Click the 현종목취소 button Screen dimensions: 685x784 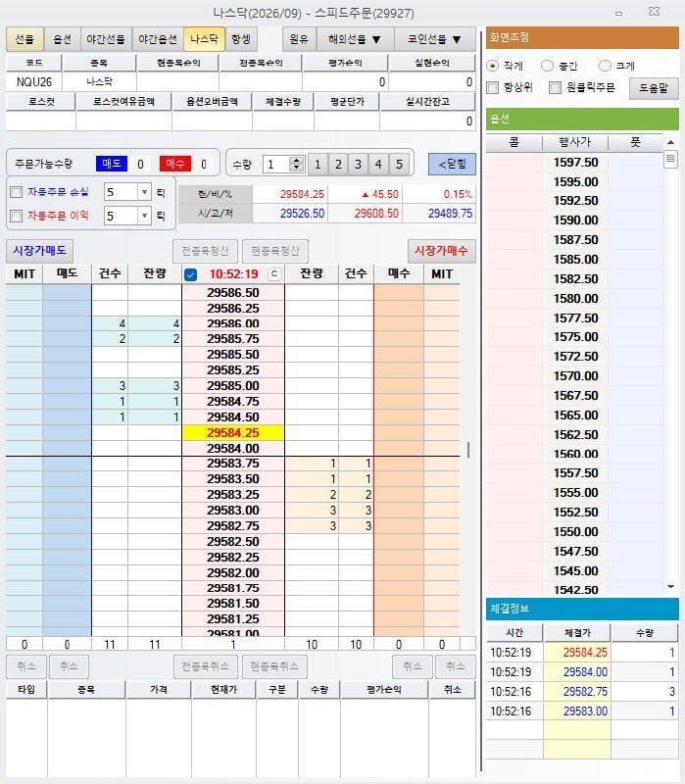click(274, 666)
